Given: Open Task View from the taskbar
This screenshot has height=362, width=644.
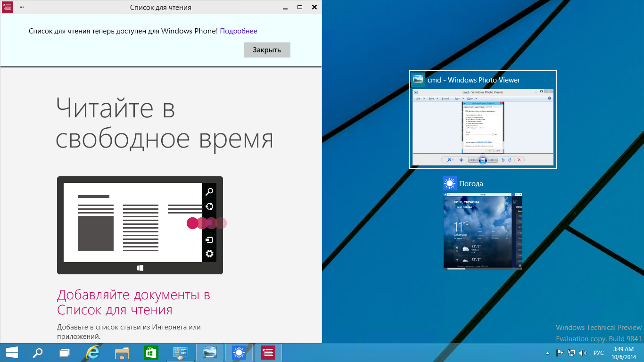Looking at the screenshot, I should (65, 353).
